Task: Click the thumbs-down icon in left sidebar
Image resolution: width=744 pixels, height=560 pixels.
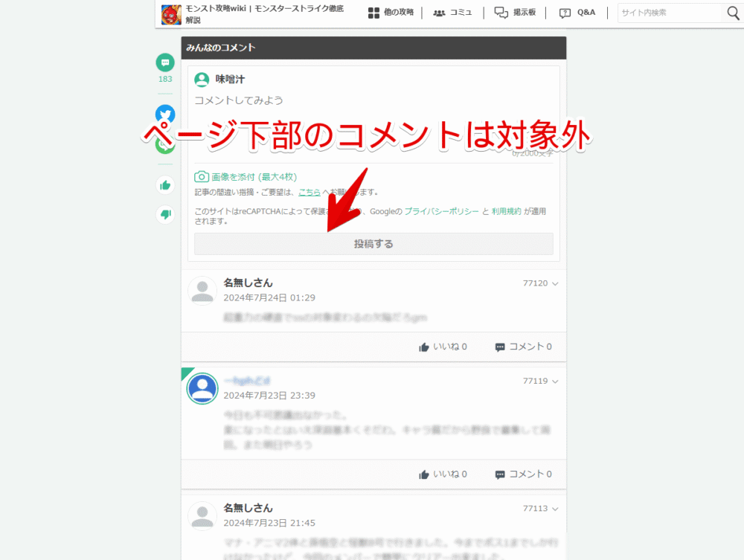Action: pyautogui.click(x=164, y=215)
